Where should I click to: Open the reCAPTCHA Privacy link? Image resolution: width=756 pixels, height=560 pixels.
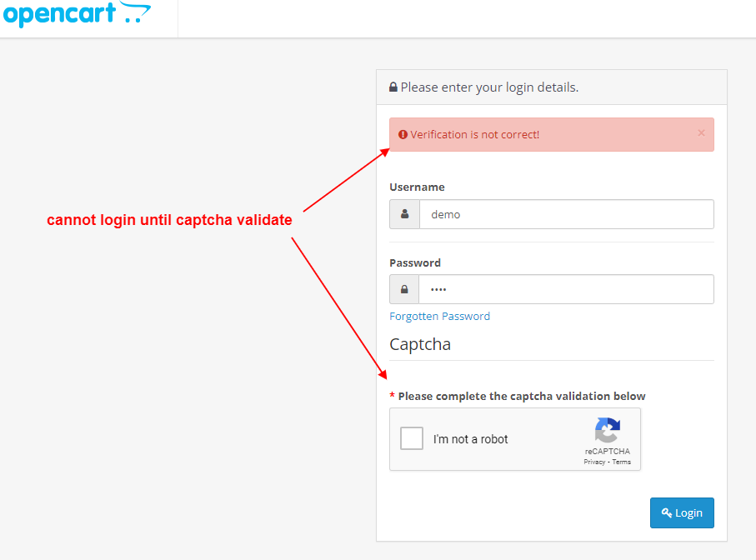(x=594, y=462)
